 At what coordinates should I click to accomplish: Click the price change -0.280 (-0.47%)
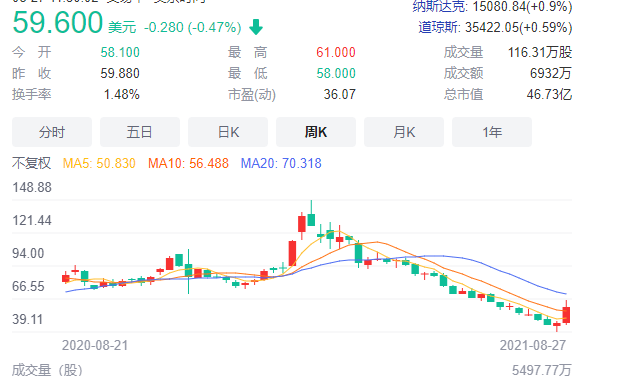click(192, 27)
